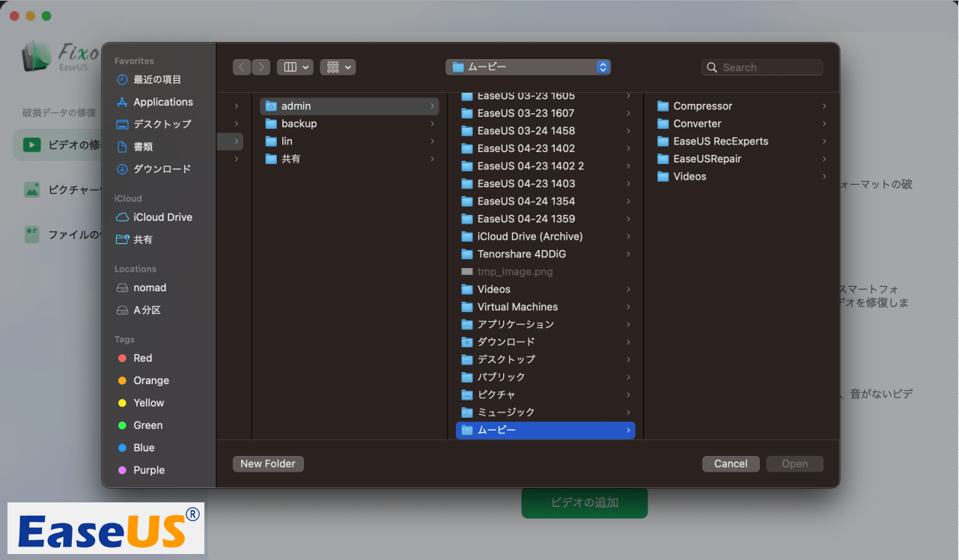Open 共有 under iCloud in sidebar
Image resolution: width=959 pixels, height=560 pixels.
coord(135,240)
